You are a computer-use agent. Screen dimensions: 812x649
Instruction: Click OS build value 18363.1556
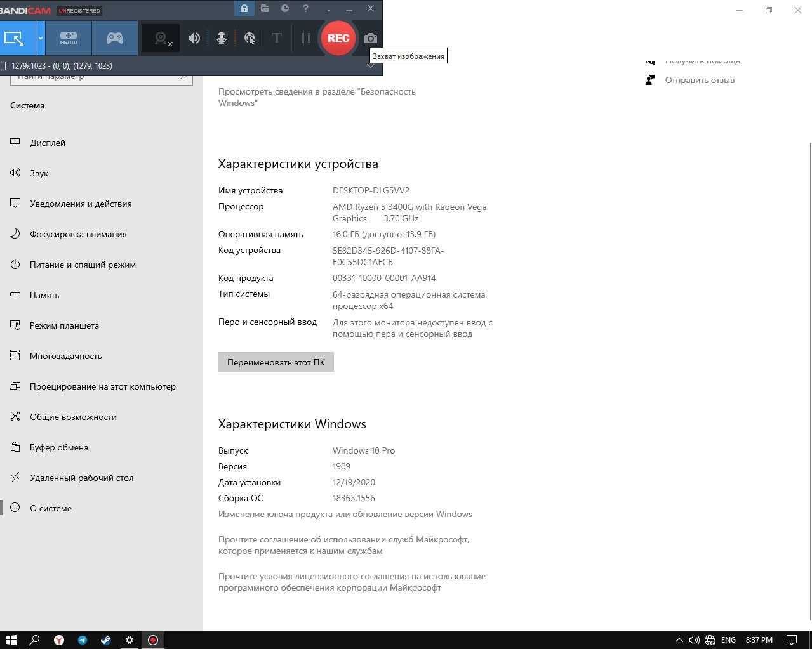(354, 498)
